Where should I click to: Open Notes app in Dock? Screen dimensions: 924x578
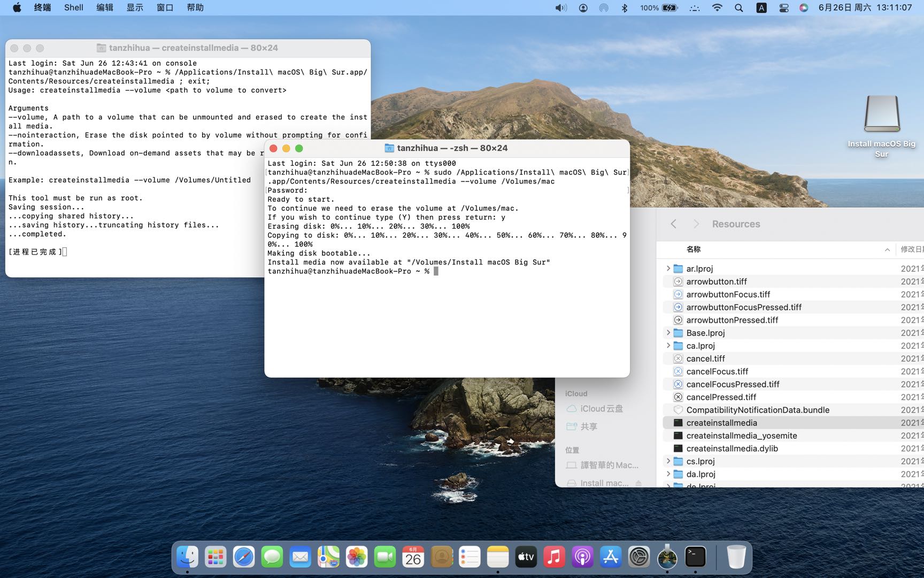[498, 557]
